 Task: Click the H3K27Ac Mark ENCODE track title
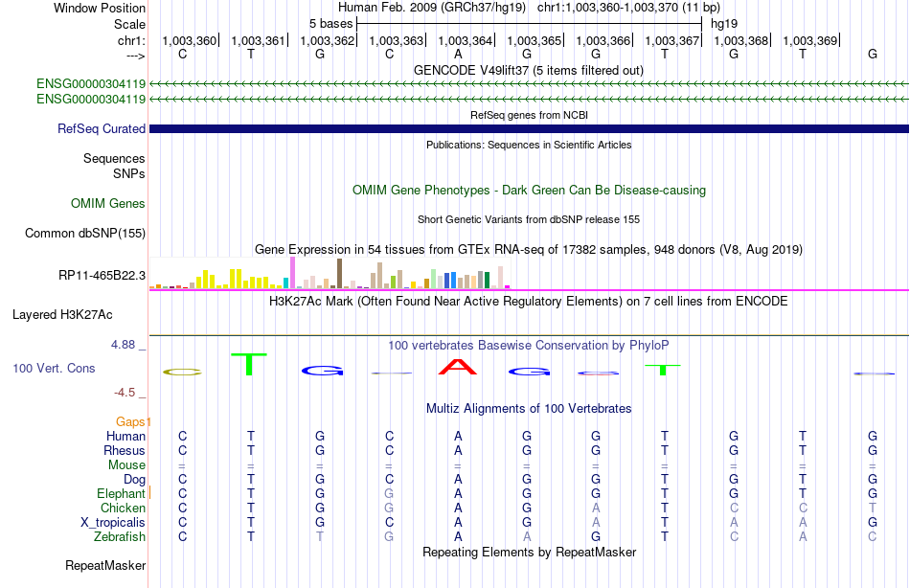tap(529, 302)
